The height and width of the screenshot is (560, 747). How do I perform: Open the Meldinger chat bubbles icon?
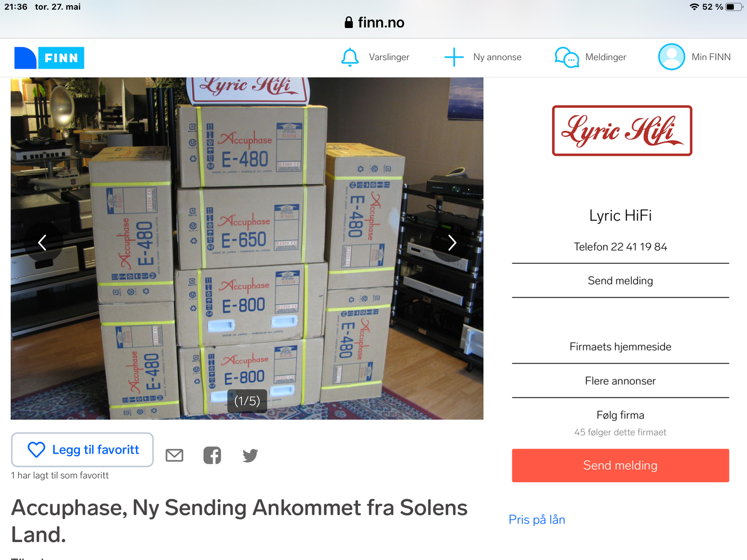[x=566, y=57]
